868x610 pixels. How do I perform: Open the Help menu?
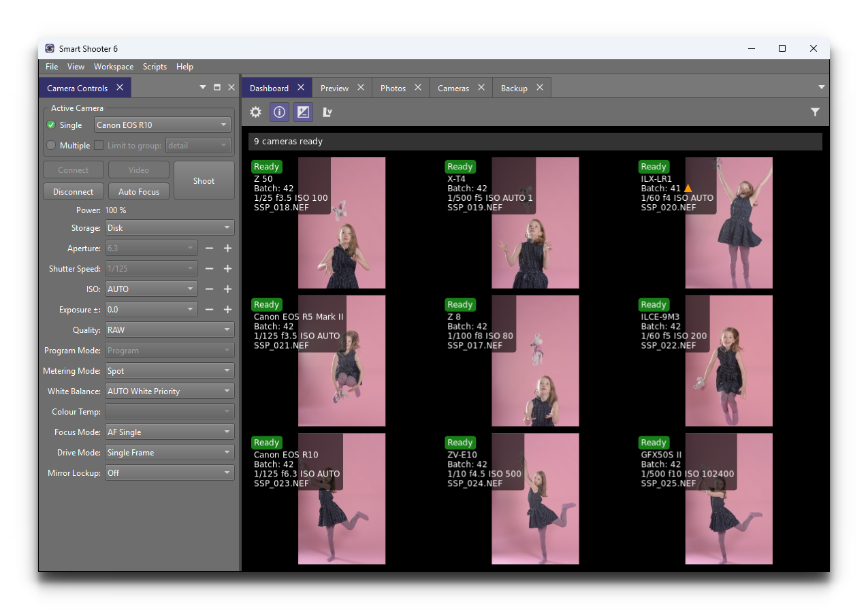coord(184,67)
